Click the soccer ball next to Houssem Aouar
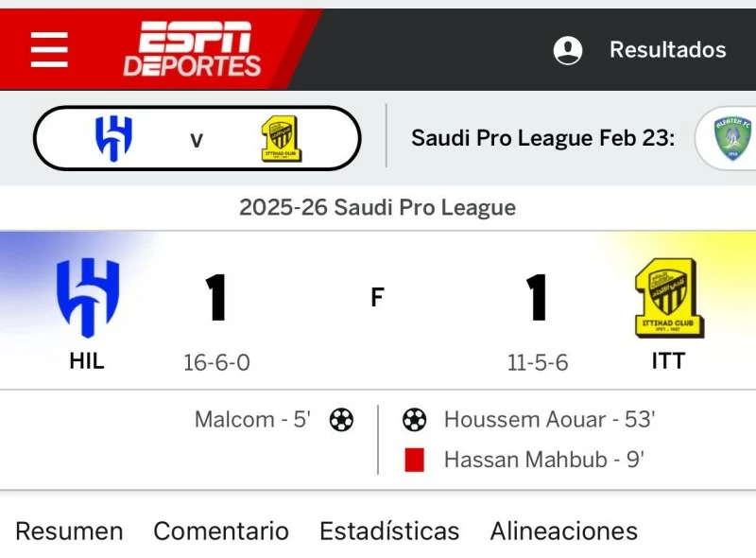The height and width of the screenshot is (558, 756). pos(414,420)
